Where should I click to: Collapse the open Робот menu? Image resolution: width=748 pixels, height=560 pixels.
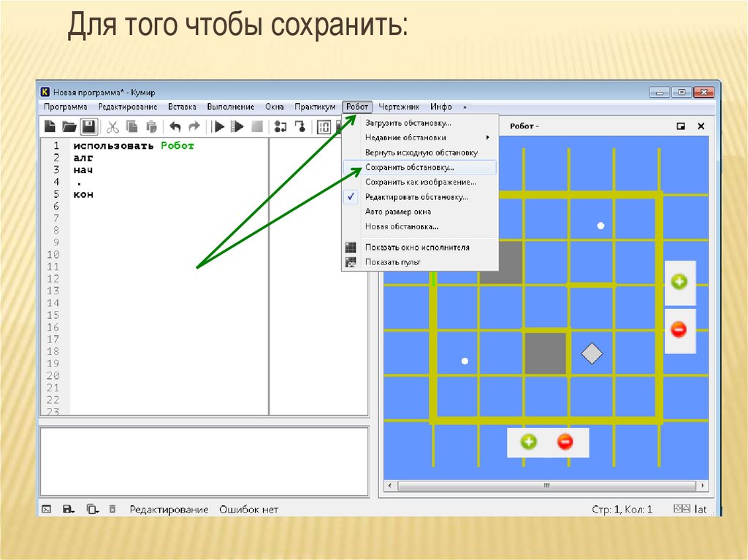(356, 107)
